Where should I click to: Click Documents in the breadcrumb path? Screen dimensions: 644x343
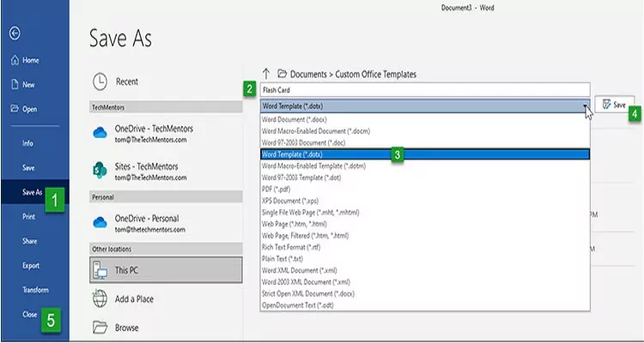[308, 75]
